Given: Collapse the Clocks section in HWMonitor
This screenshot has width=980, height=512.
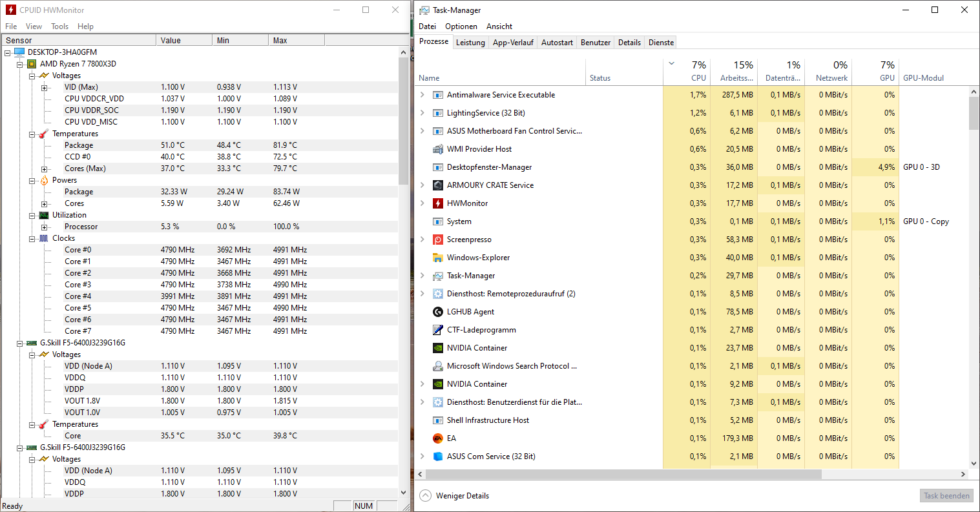Looking at the screenshot, I should [x=32, y=238].
